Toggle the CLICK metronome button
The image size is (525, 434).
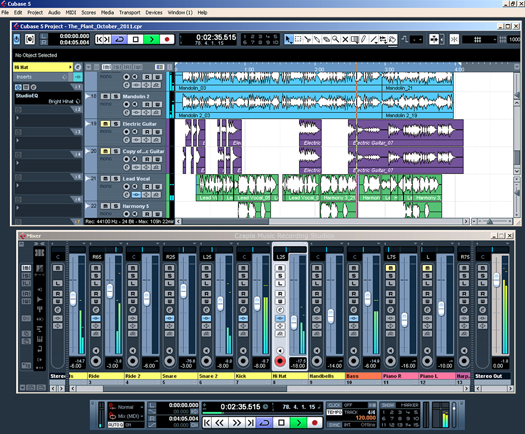coord(334,405)
